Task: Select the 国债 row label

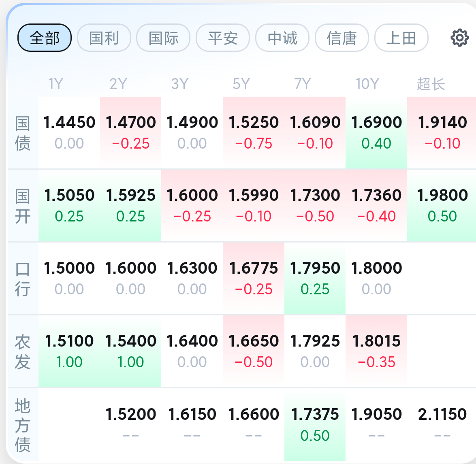Action: point(23,133)
